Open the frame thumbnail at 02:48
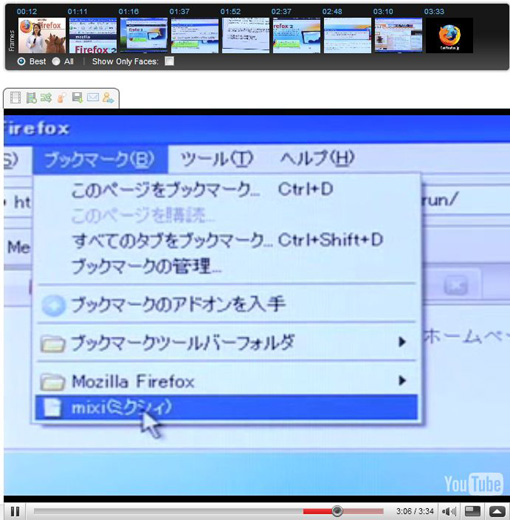Image resolution: width=510 pixels, height=520 pixels. point(347,35)
